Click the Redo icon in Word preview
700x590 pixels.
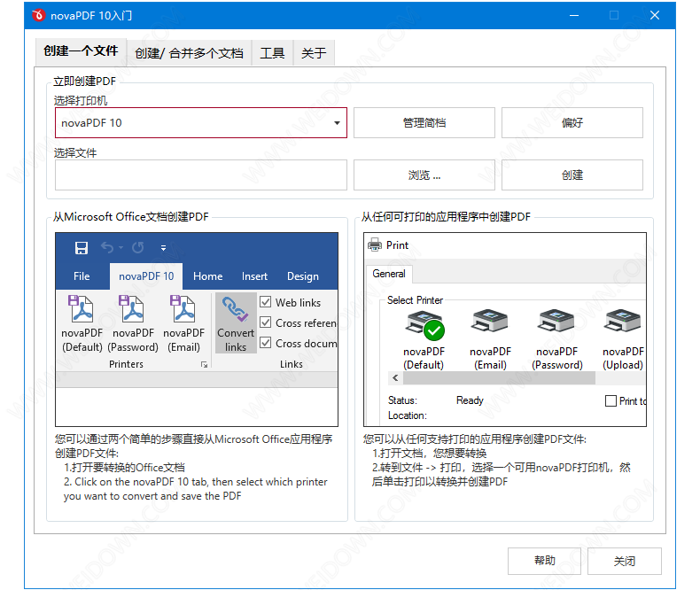pos(138,247)
